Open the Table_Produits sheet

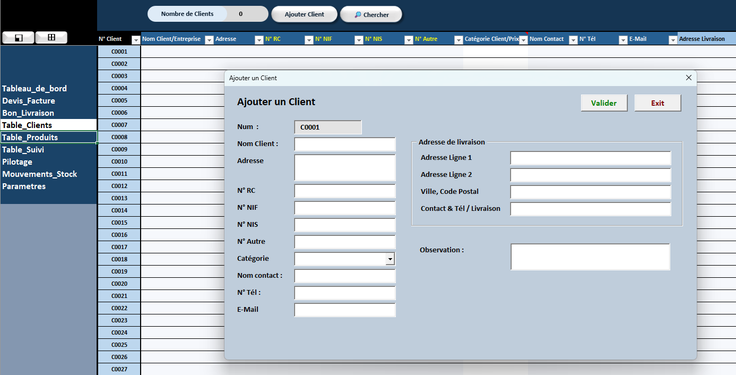tap(30, 137)
